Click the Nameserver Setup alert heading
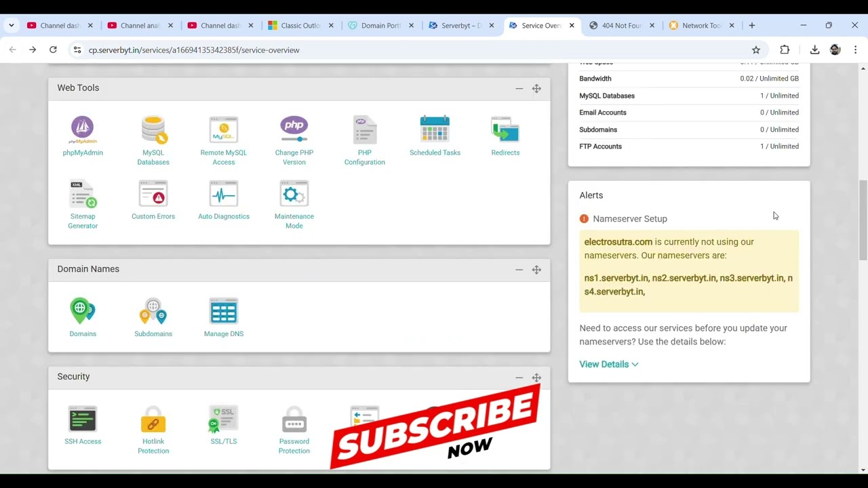This screenshot has width=868, height=488. coord(630,219)
